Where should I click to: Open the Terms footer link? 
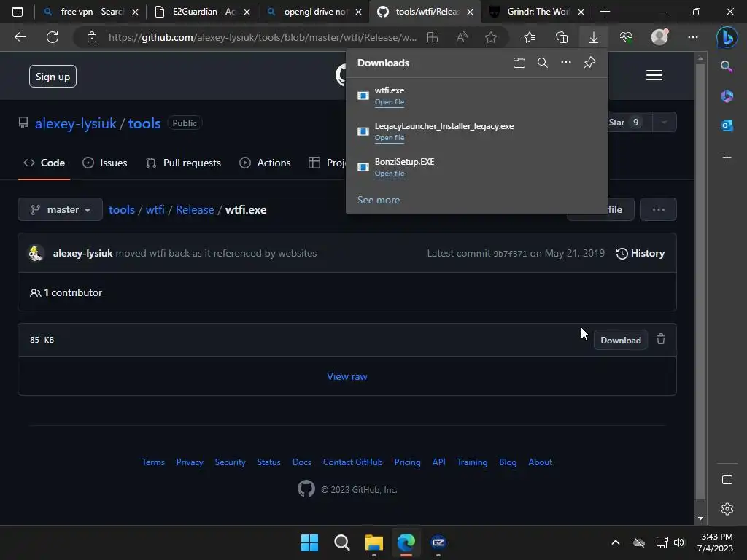153,462
